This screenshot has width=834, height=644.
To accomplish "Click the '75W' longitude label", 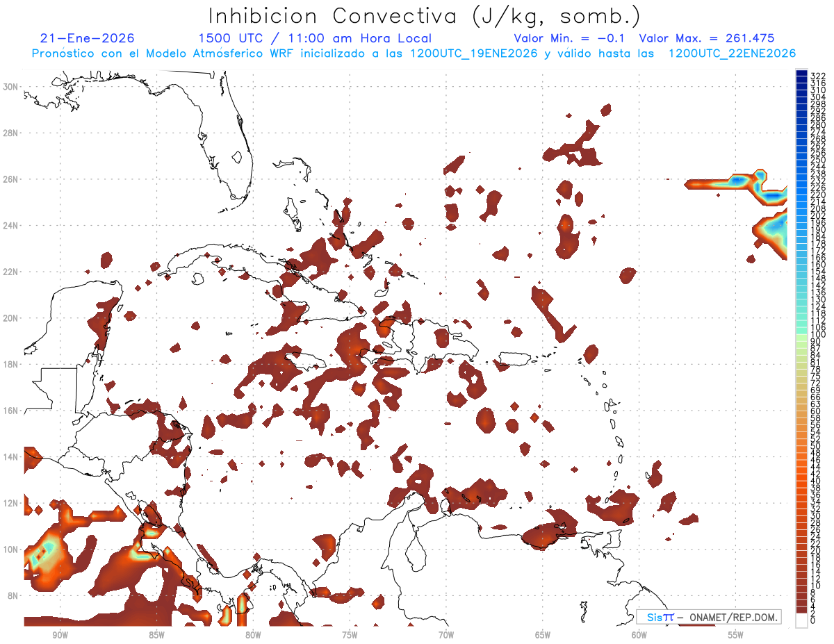I will point(350,635).
